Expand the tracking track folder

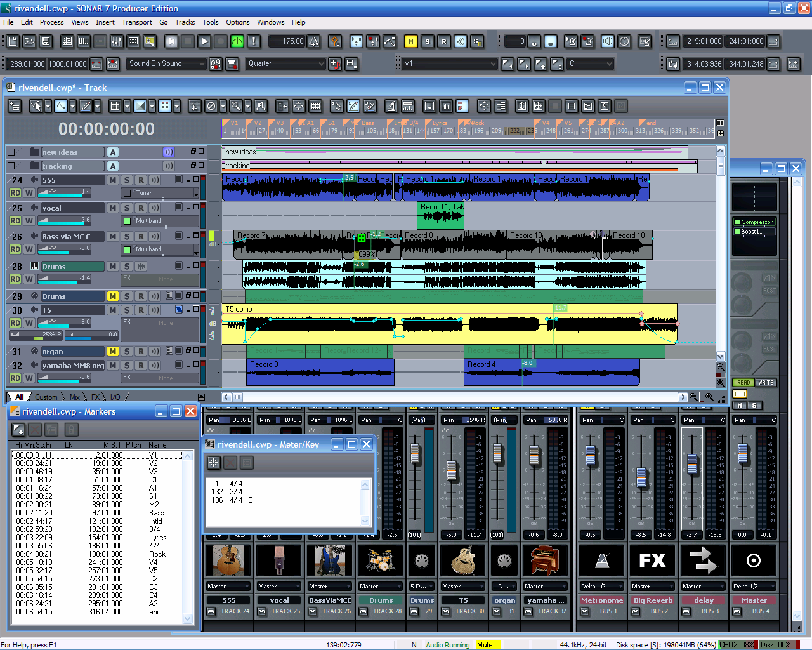tap(11, 166)
